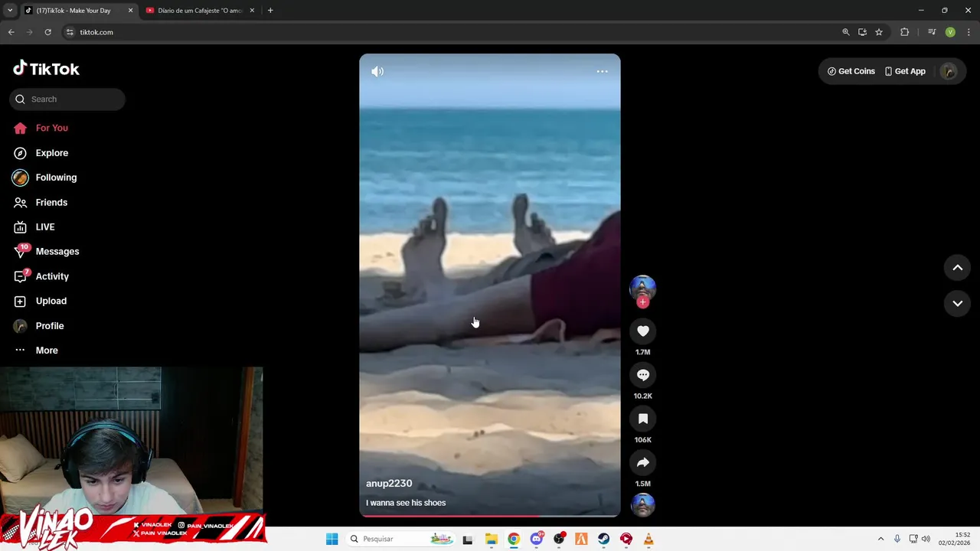This screenshot has width=980, height=551.
Task: Open the spinning sound disc below share
Action: click(642, 505)
